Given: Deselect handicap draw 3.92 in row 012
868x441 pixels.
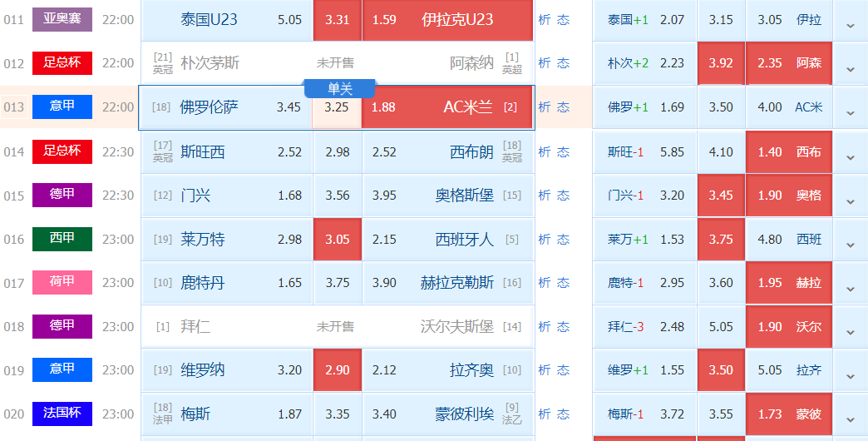Looking at the screenshot, I should point(721,63).
